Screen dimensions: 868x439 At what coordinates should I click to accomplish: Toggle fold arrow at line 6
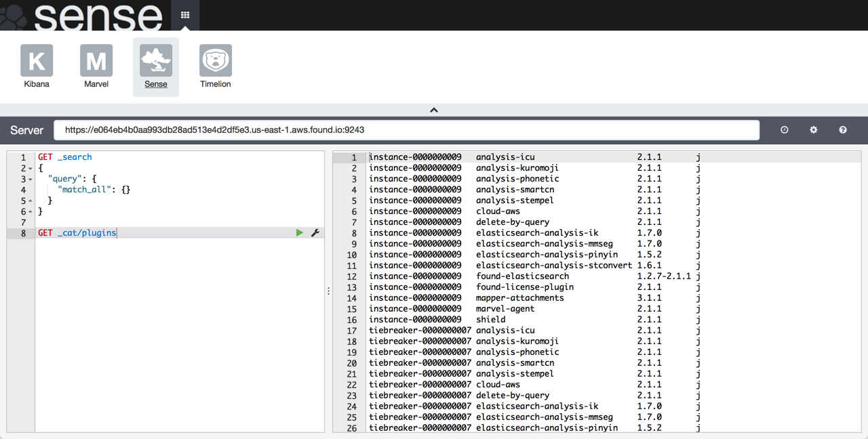31,212
